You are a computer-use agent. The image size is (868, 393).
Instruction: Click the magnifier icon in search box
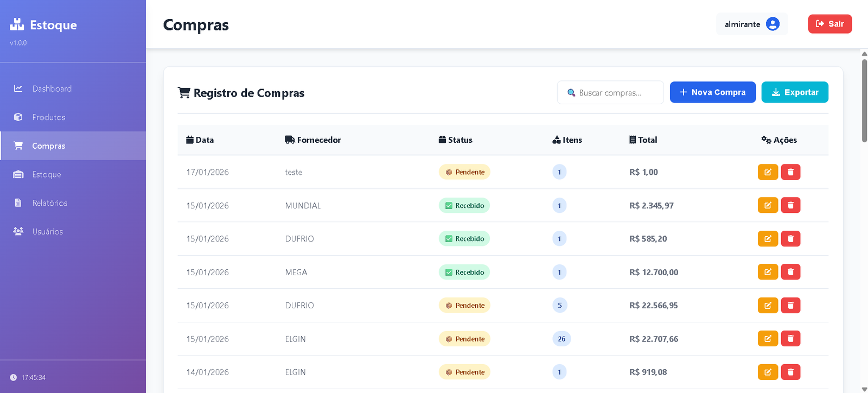[x=571, y=93]
